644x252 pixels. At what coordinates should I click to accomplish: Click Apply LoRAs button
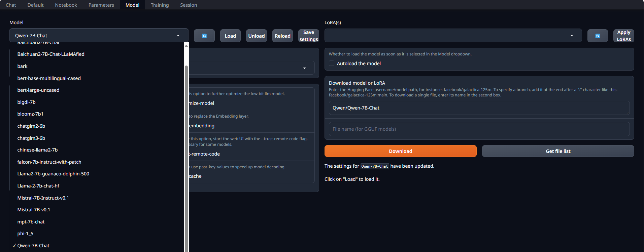[624, 36]
